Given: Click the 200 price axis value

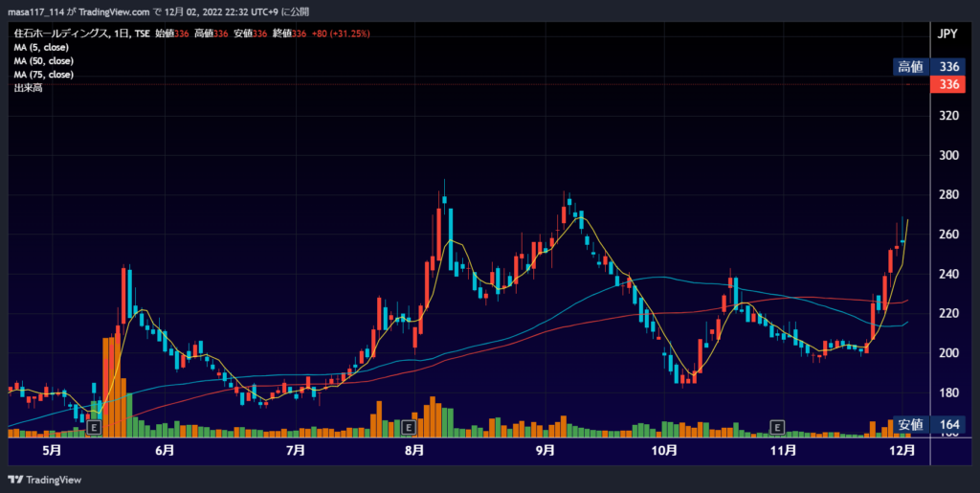Looking at the screenshot, I should coord(948,353).
